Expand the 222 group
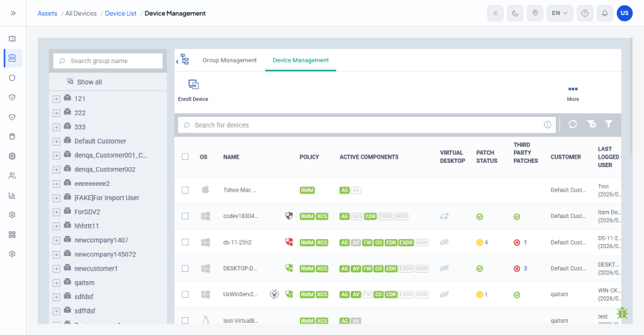The height and width of the screenshot is (335, 644). (56, 113)
